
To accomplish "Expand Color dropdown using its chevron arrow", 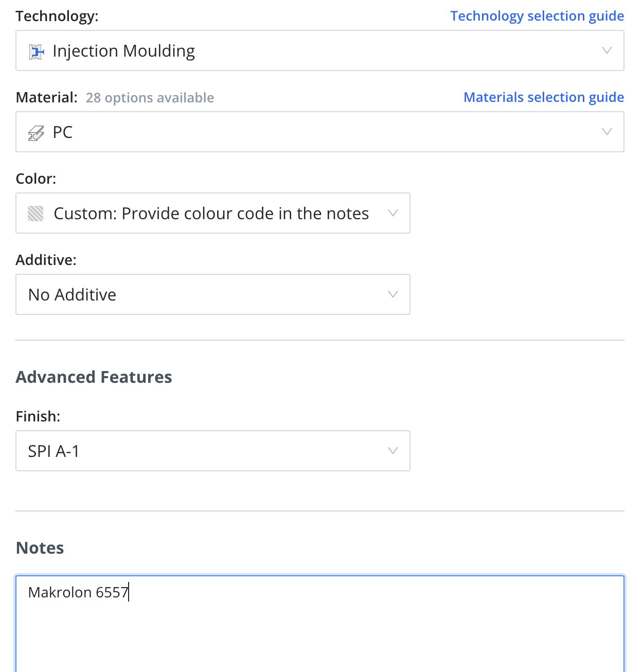I will (393, 213).
